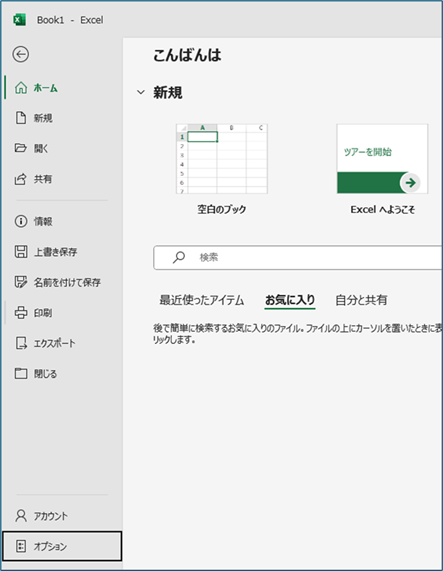Click the magnifier icon in search box

click(x=178, y=257)
